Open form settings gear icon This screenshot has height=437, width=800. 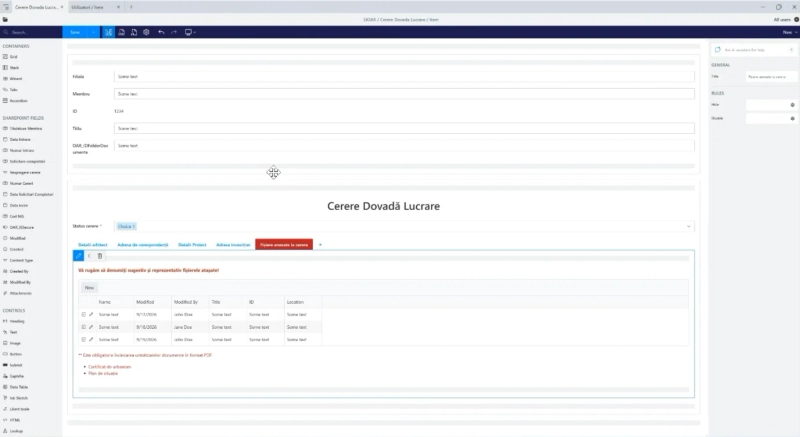click(x=146, y=32)
